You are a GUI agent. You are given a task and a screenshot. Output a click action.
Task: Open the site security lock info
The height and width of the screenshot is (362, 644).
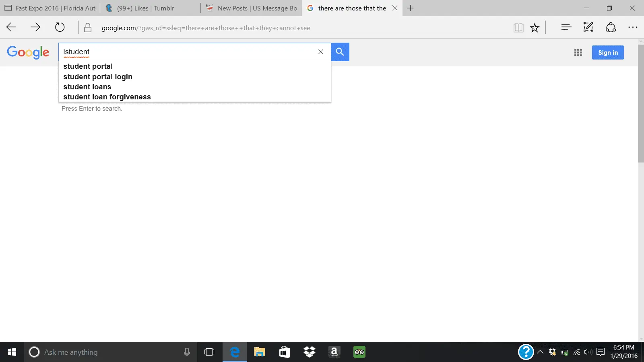coord(88,28)
